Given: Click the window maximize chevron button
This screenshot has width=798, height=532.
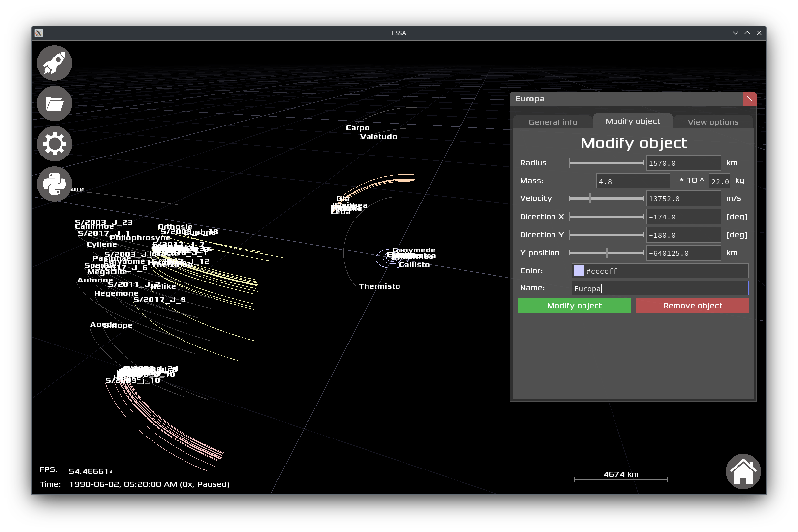Looking at the screenshot, I should [x=747, y=33].
